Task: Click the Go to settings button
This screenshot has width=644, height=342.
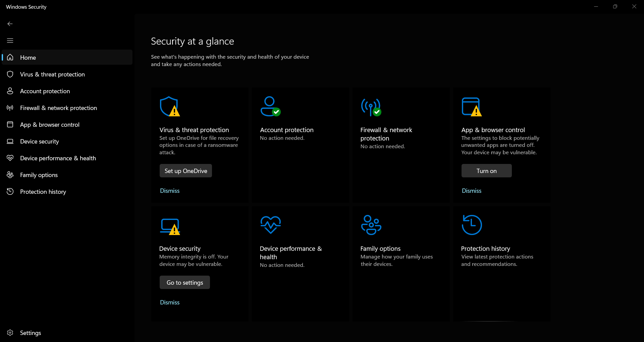Action: point(185,282)
